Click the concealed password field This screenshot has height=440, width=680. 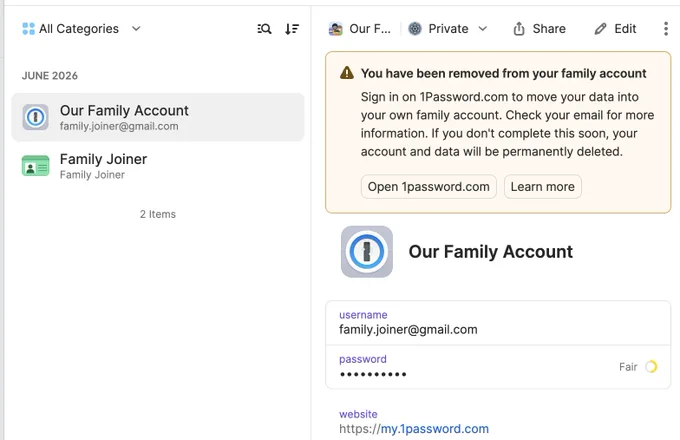[x=498, y=367]
